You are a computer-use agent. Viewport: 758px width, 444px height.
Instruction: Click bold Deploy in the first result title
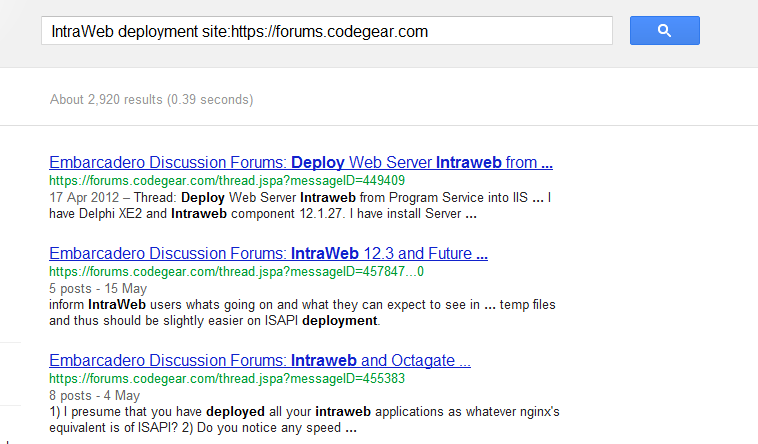318,163
